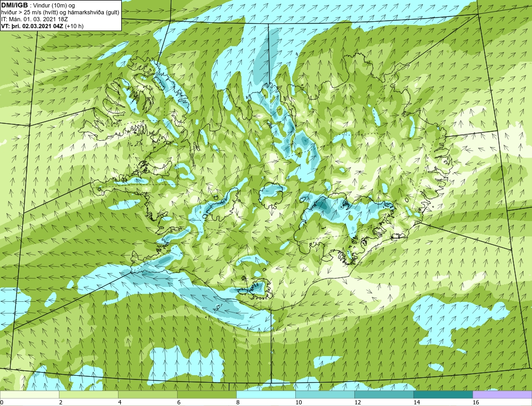
Task: Click the 10–12 m/s turquoise legend swatch
Action: 325,394
